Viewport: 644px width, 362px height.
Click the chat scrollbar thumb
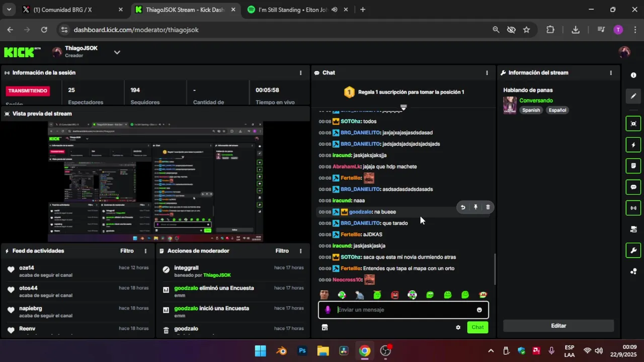(x=495, y=269)
